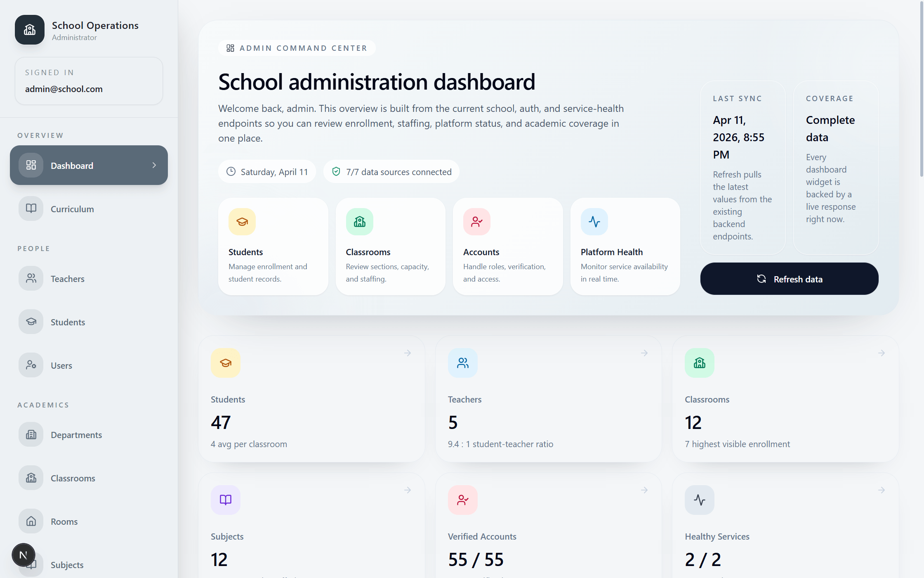The image size is (924, 578).
Task: Open Verified Accounts card arrow
Action: (x=644, y=490)
